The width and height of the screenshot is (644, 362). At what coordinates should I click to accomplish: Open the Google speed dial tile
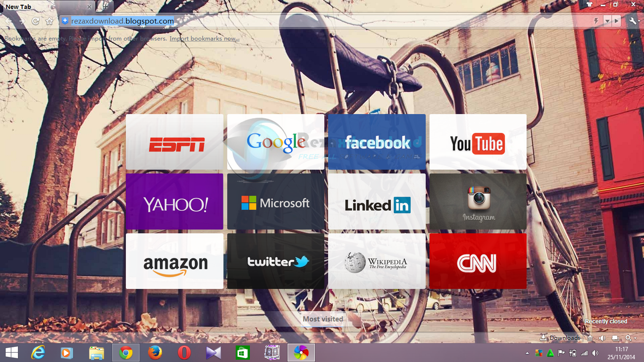276,142
